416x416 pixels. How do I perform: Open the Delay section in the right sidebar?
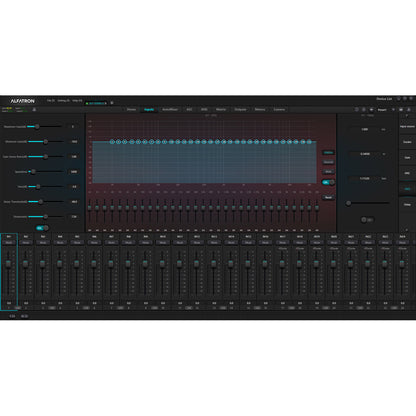click(407, 205)
